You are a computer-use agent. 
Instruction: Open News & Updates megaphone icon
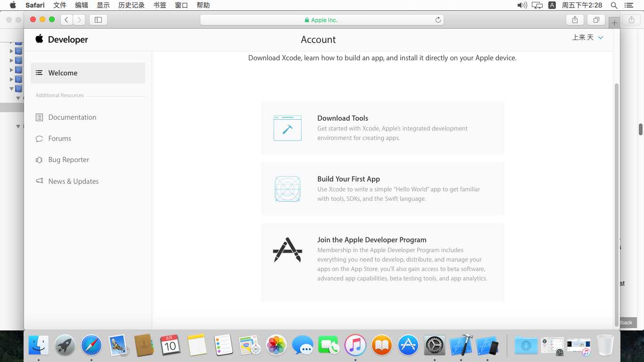pos(40,181)
